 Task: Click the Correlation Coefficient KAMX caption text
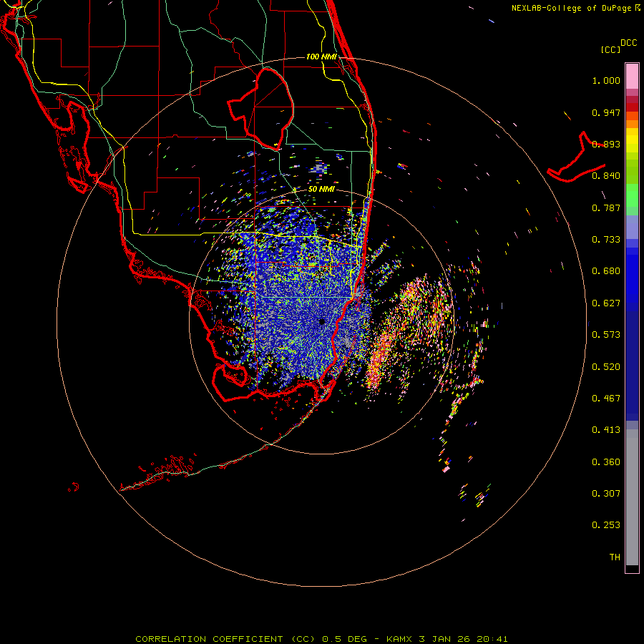(x=321, y=639)
